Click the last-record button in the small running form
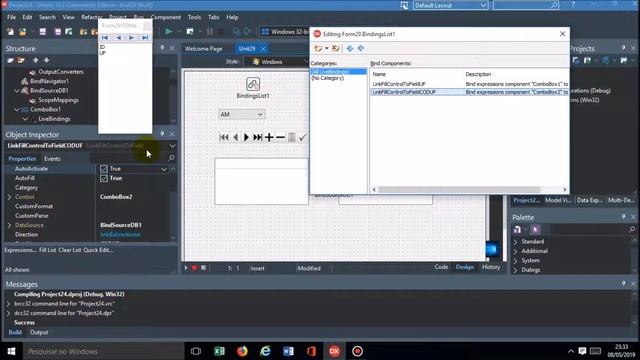This screenshot has width=640, height=360. click(x=145, y=38)
